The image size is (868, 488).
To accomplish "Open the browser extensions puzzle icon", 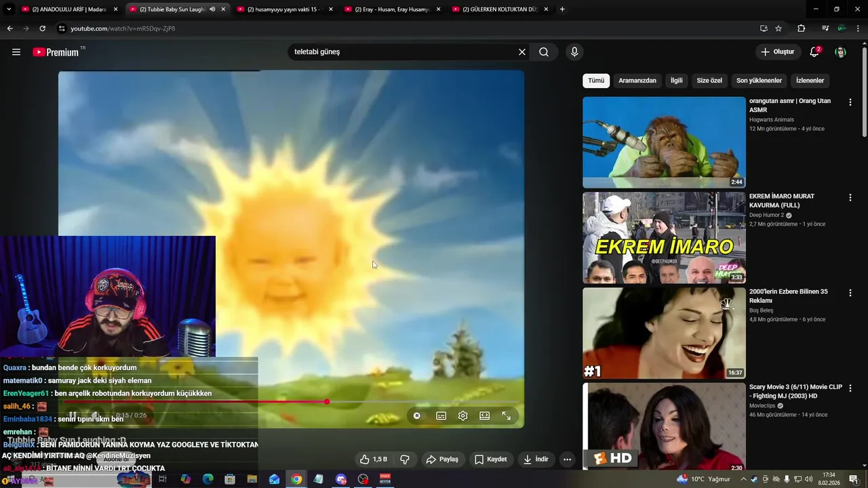I will click(801, 28).
